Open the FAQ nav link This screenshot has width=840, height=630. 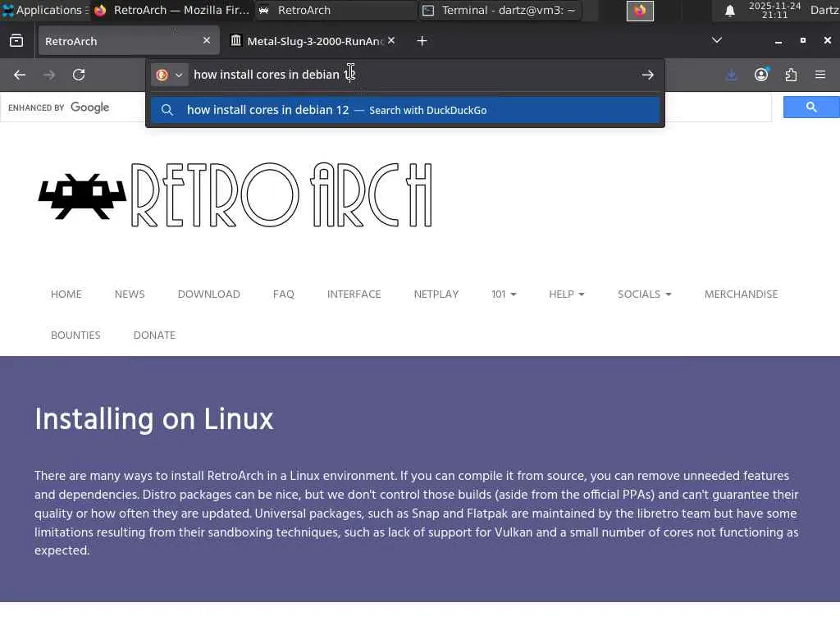pos(283,294)
